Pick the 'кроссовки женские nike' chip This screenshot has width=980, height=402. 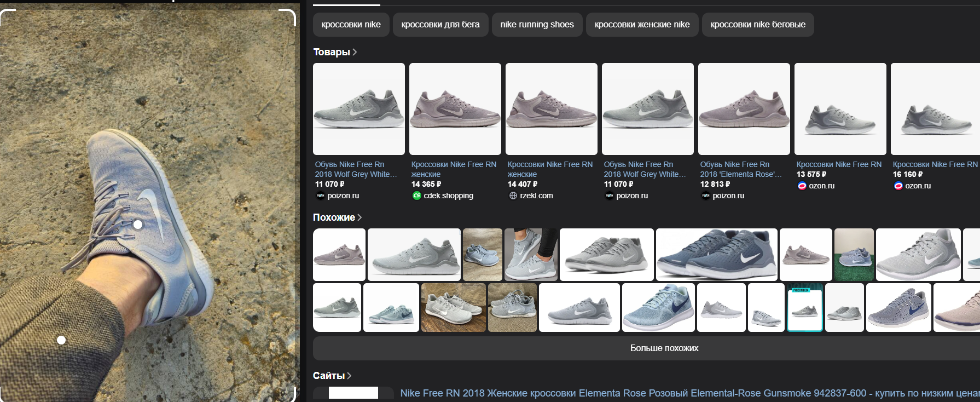(642, 25)
